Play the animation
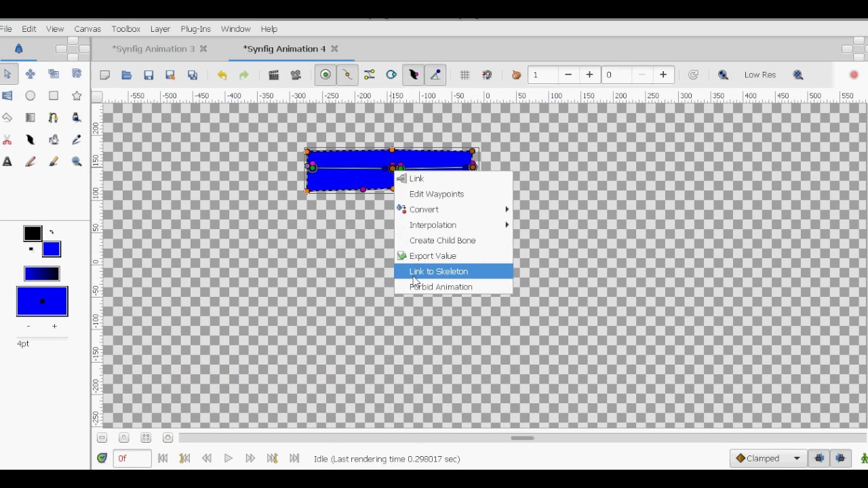 (x=229, y=459)
